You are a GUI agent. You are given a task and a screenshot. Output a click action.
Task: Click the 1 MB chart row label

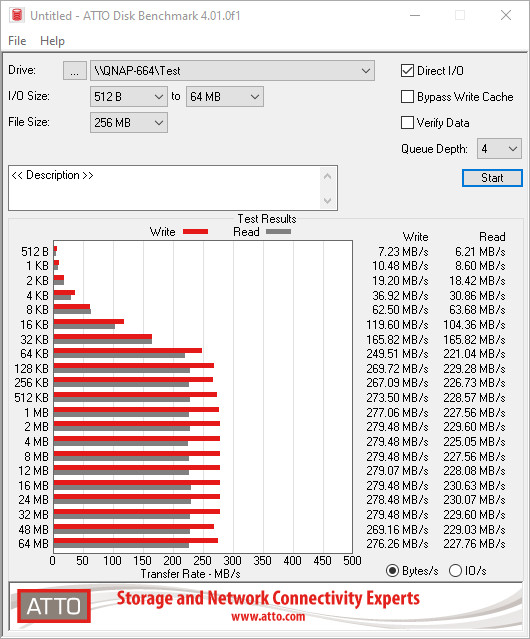(x=36, y=413)
